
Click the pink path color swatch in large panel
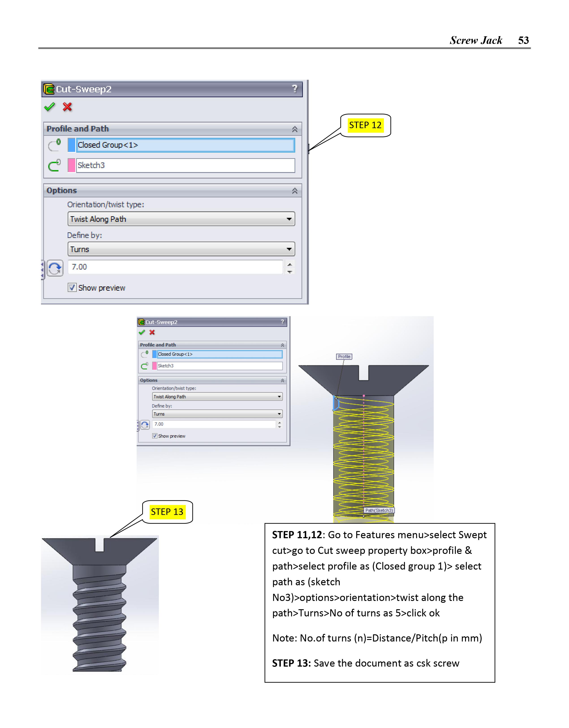(x=71, y=165)
